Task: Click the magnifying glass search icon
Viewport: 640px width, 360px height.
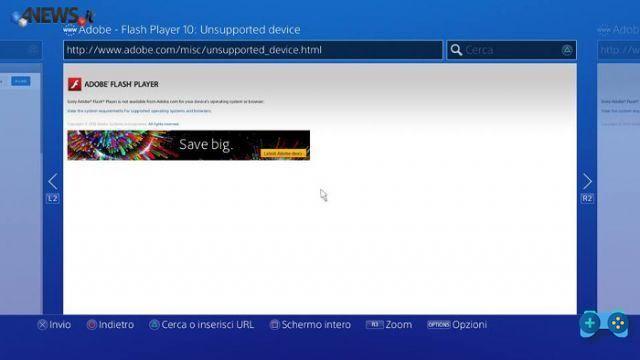Action: (x=456, y=50)
